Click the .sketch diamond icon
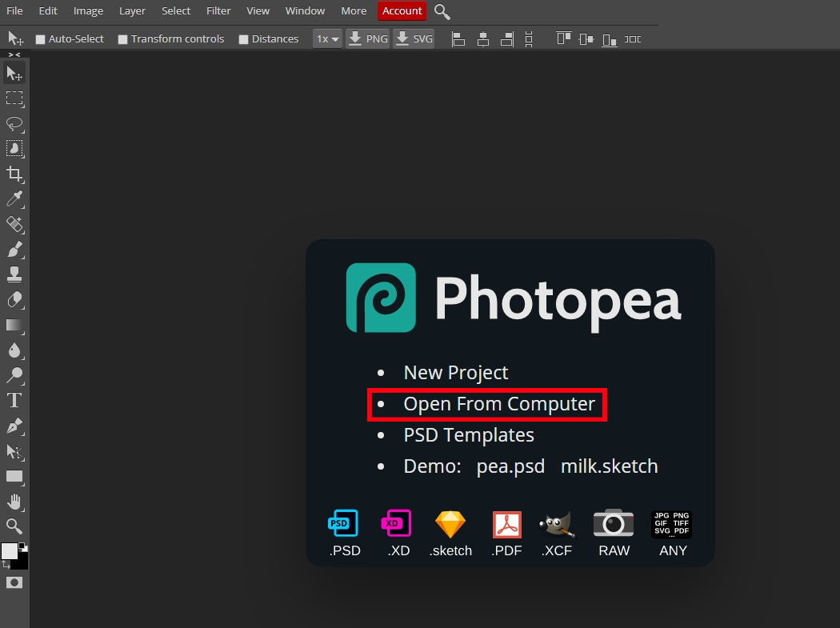840x628 pixels. coord(450,524)
